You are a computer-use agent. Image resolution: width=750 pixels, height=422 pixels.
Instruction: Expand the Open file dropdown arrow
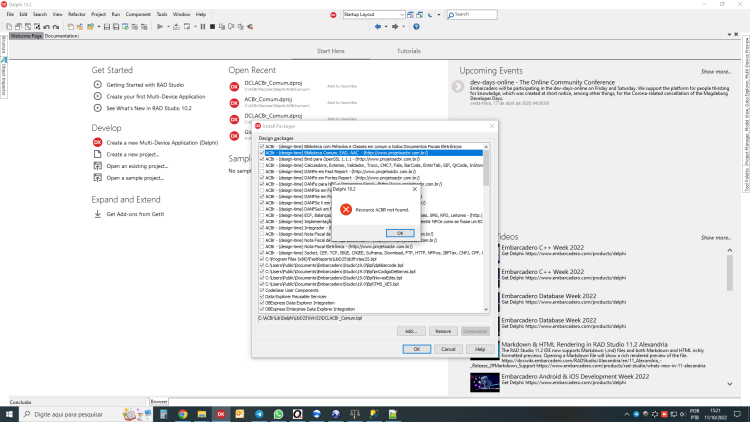pyautogui.click(x=99, y=27)
